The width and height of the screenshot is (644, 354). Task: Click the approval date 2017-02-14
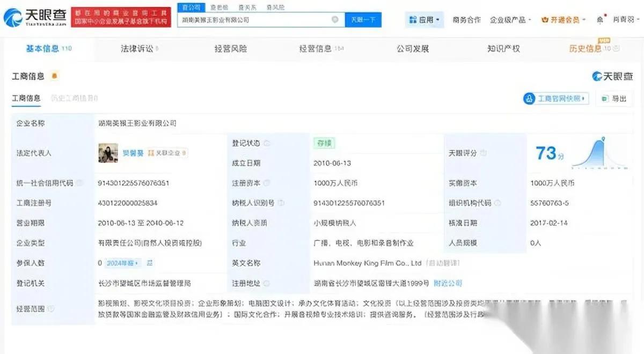549,223
